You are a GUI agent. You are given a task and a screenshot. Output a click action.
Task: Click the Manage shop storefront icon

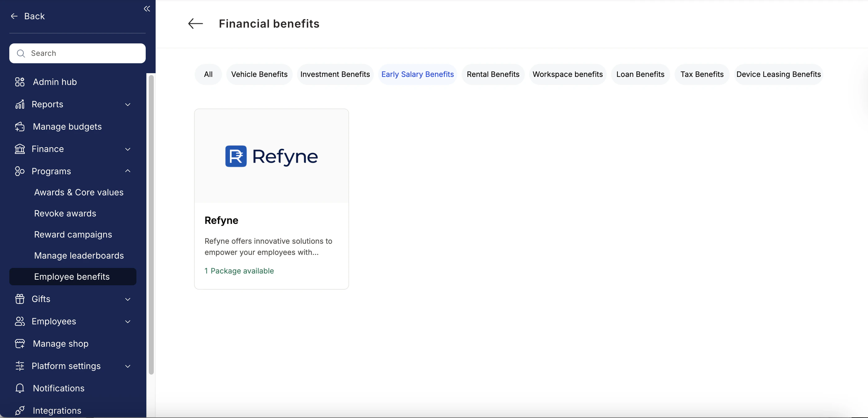tap(20, 344)
